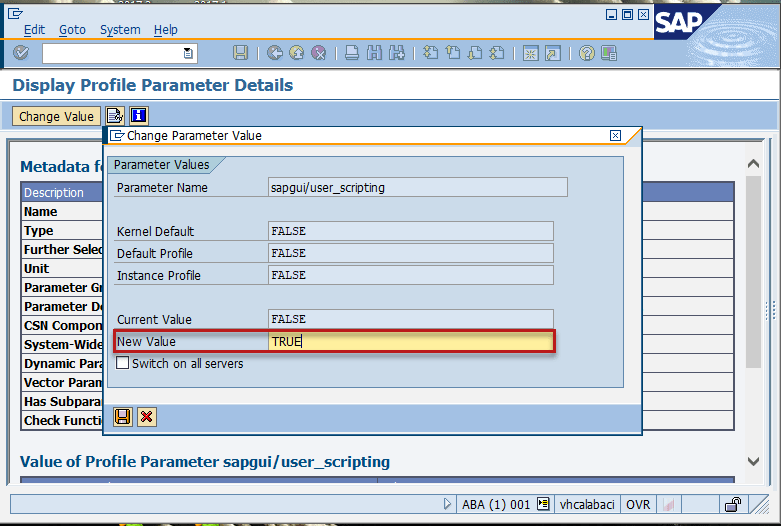Click the New Value input field

pyautogui.click(x=410, y=342)
